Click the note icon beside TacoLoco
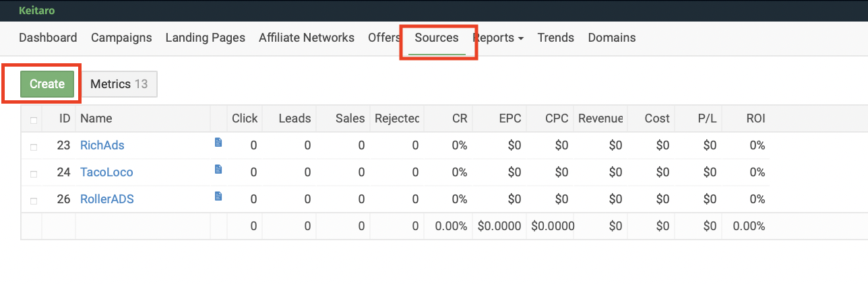 [218, 170]
